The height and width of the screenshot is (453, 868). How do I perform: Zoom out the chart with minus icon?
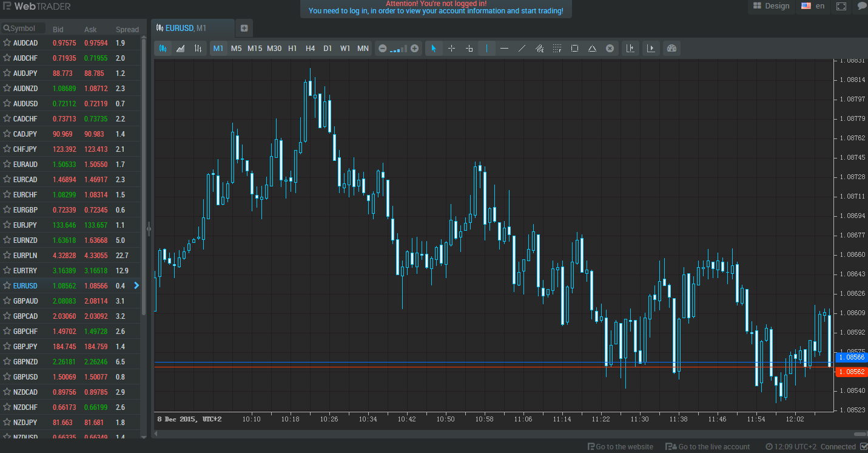[x=382, y=49]
